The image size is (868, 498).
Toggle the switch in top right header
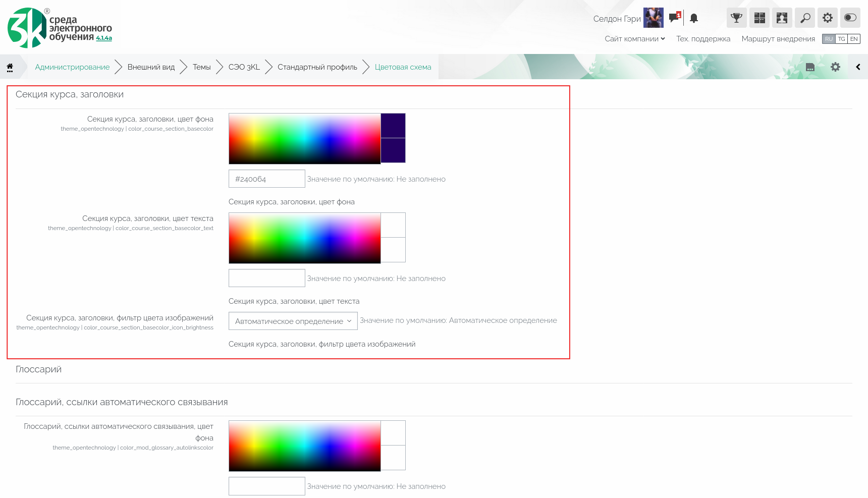pos(850,18)
